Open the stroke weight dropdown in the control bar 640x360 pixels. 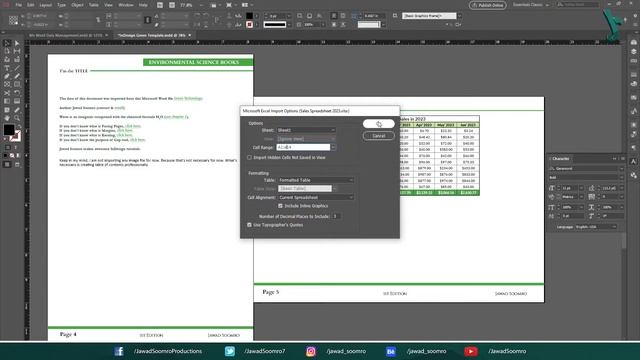tap(289, 16)
